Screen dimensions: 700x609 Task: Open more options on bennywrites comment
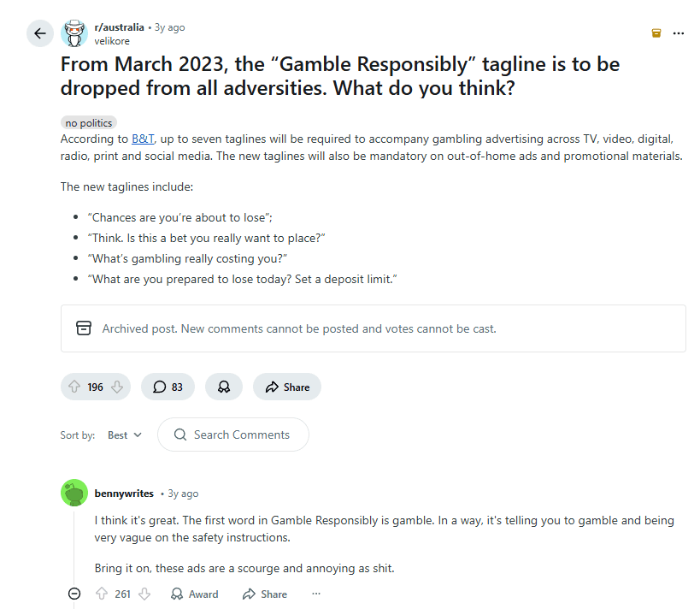316,594
